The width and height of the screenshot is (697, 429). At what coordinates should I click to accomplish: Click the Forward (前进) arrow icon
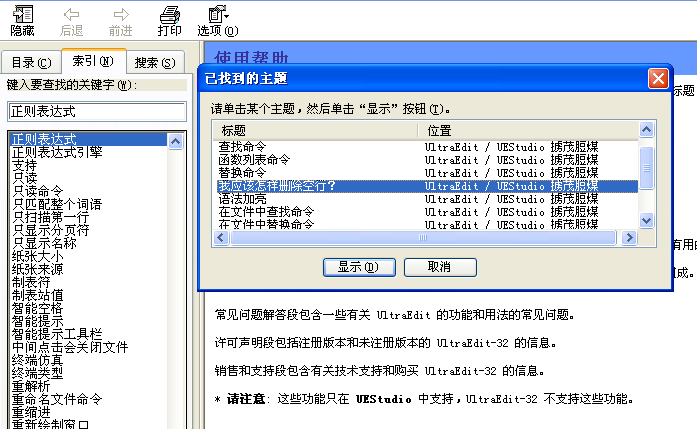[x=120, y=14]
